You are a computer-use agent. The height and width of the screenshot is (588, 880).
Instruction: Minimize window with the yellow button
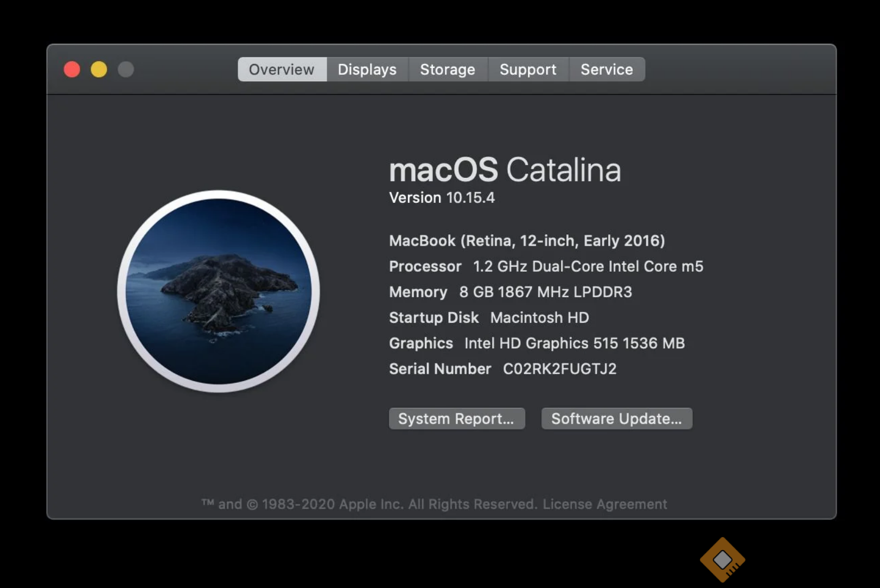coord(99,69)
